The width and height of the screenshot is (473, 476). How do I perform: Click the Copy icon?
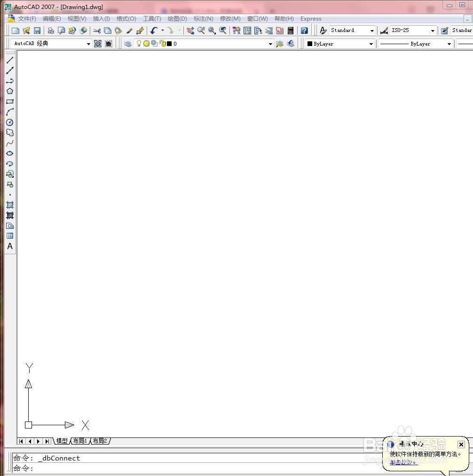108,31
